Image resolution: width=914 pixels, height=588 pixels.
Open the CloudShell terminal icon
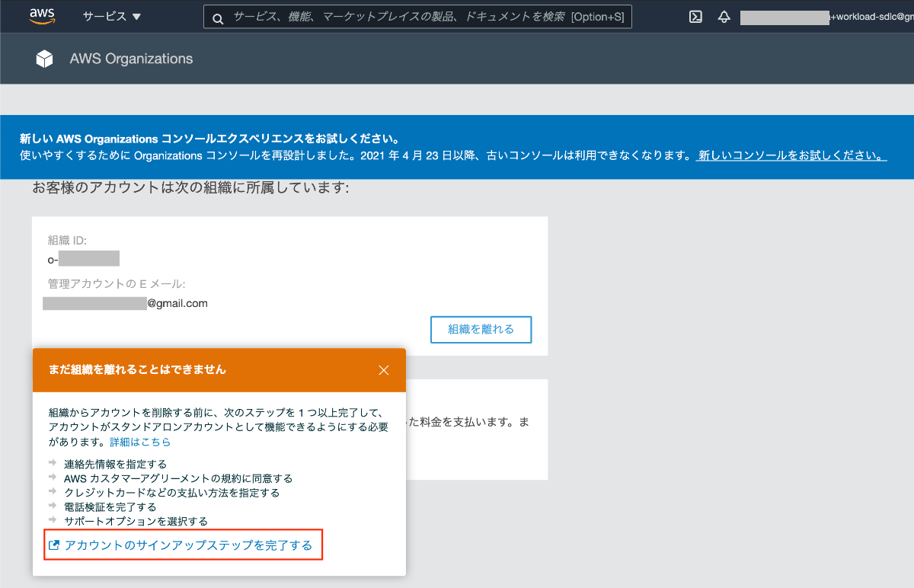695,17
